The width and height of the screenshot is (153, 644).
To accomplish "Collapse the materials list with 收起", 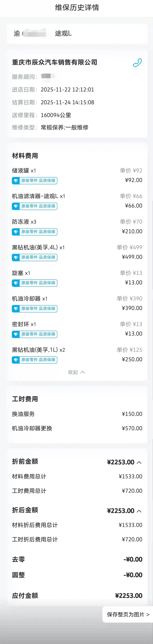I will coord(77,372).
